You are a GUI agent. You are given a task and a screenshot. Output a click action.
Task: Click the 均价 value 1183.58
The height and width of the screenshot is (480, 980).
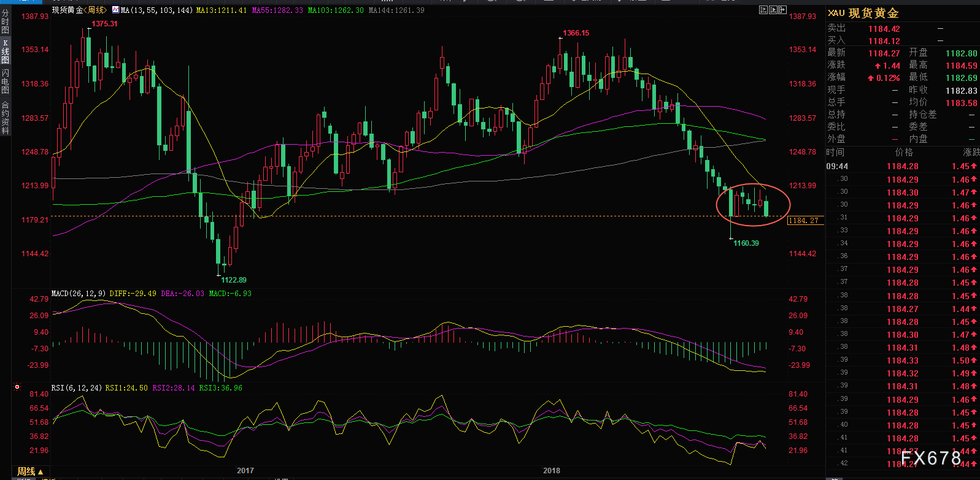(961, 103)
